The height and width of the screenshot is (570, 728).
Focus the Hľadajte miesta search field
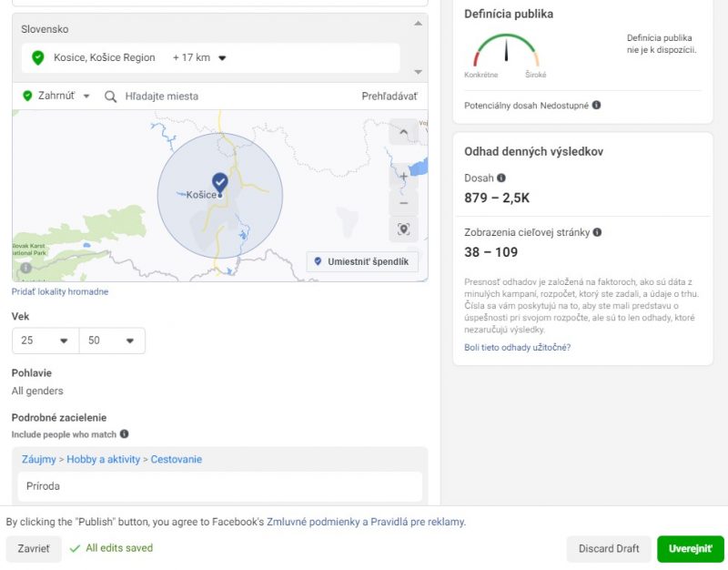(x=162, y=97)
